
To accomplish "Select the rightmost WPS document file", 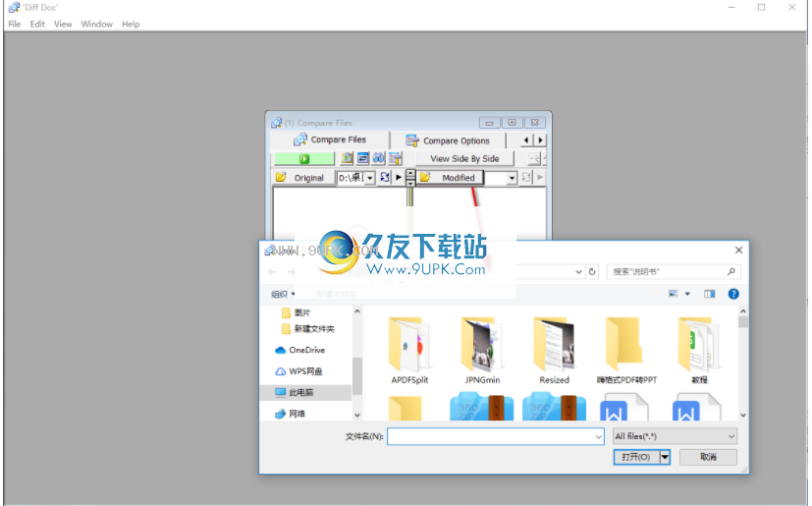I will click(x=696, y=407).
